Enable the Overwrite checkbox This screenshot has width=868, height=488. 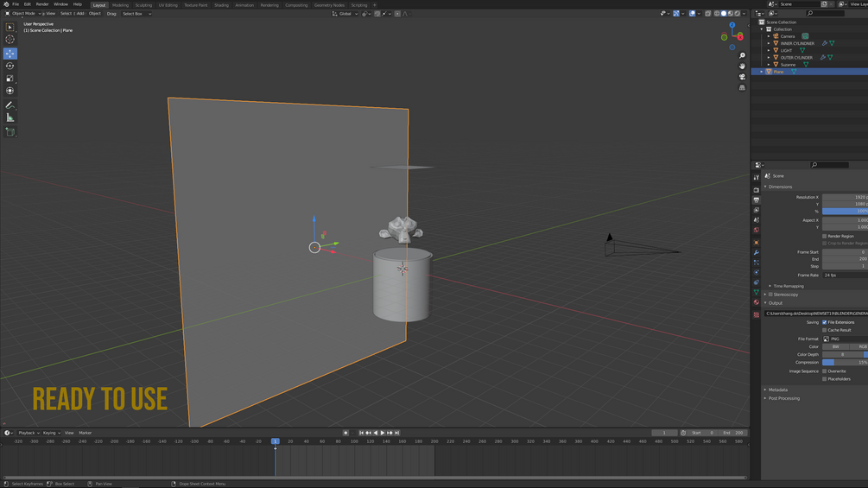824,371
